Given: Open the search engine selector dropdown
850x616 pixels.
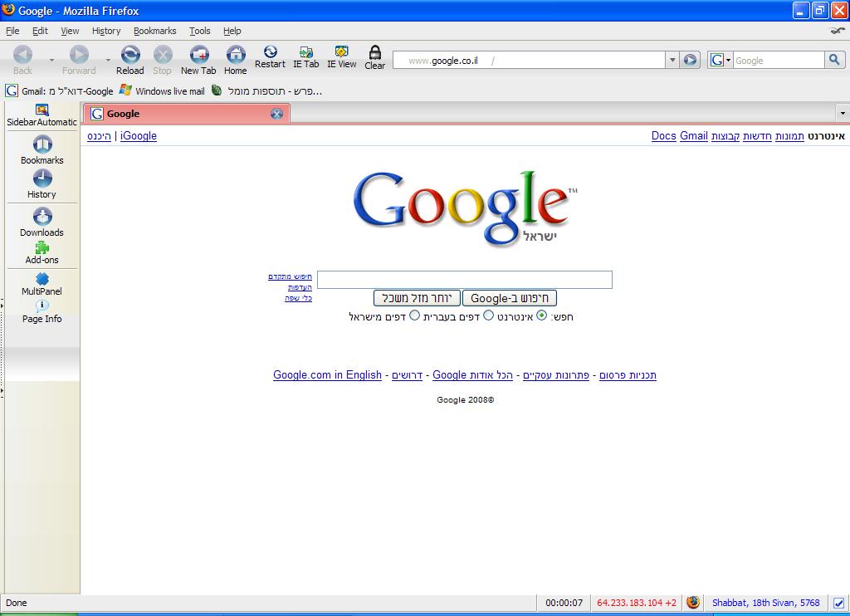Looking at the screenshot, I should [720, 61].
